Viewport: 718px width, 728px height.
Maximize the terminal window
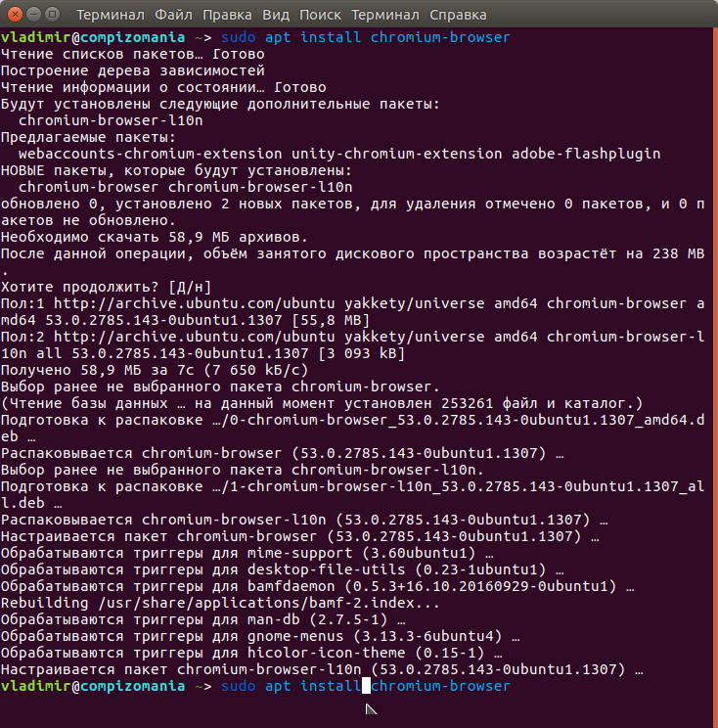[x=53, y=15]
